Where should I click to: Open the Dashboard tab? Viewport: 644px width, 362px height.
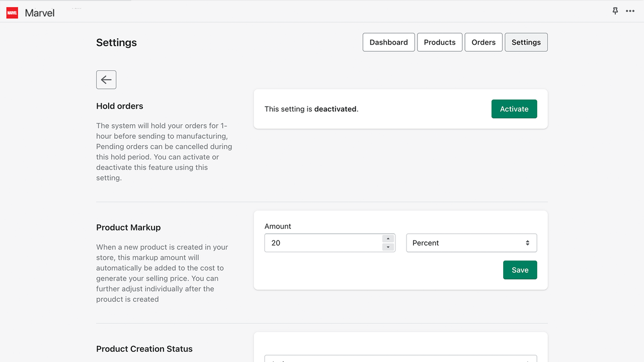coord(389,42)
